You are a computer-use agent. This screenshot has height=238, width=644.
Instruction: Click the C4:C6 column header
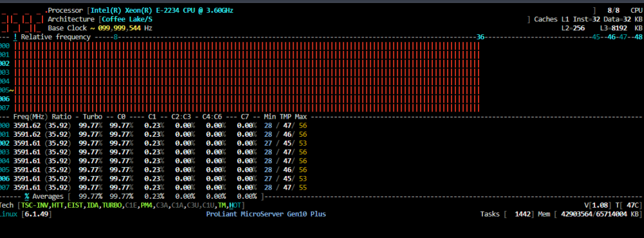tap(212, 117)
